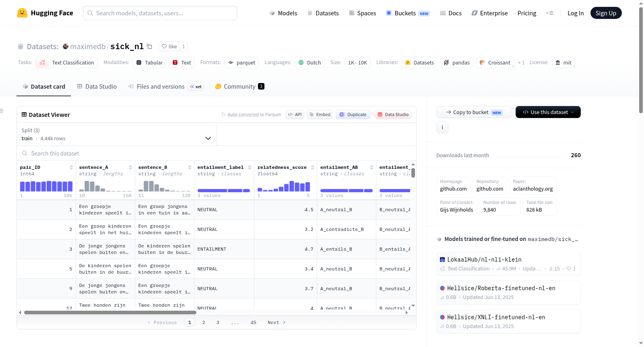
Task: Copy dataset name with the copy icon
Action: click(x=149, y=46)
